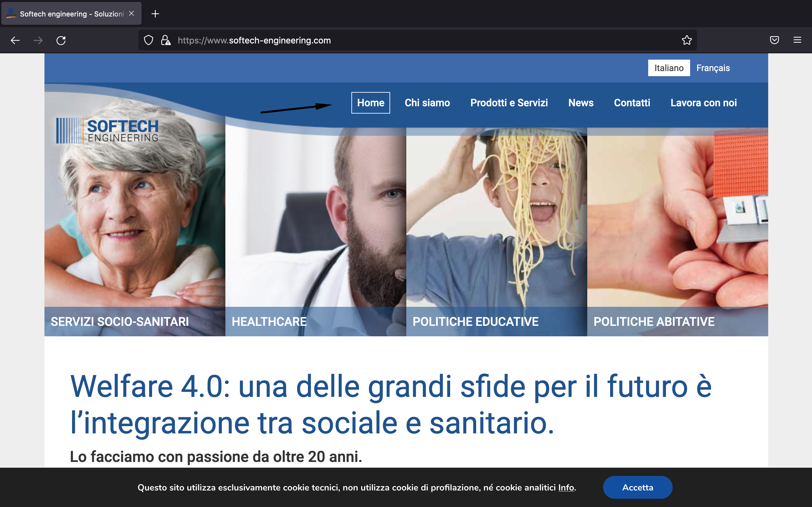Bookmark this page with star icon

click(687, 40)
